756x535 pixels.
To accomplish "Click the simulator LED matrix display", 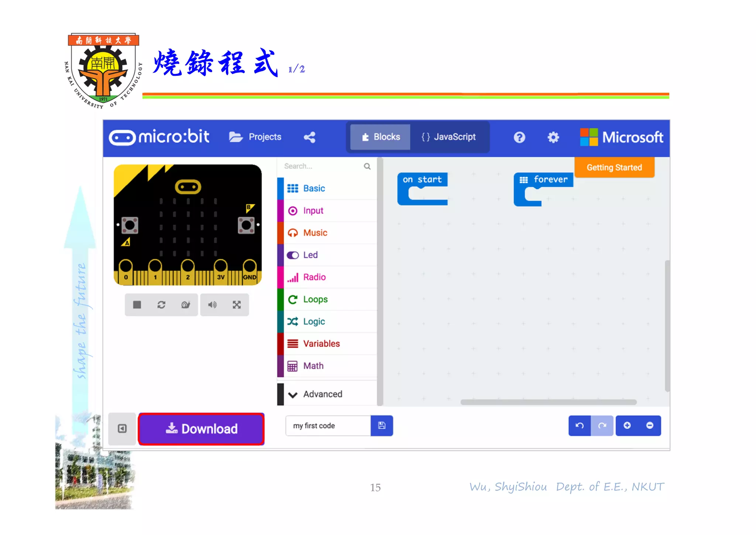I will point(188,227).
